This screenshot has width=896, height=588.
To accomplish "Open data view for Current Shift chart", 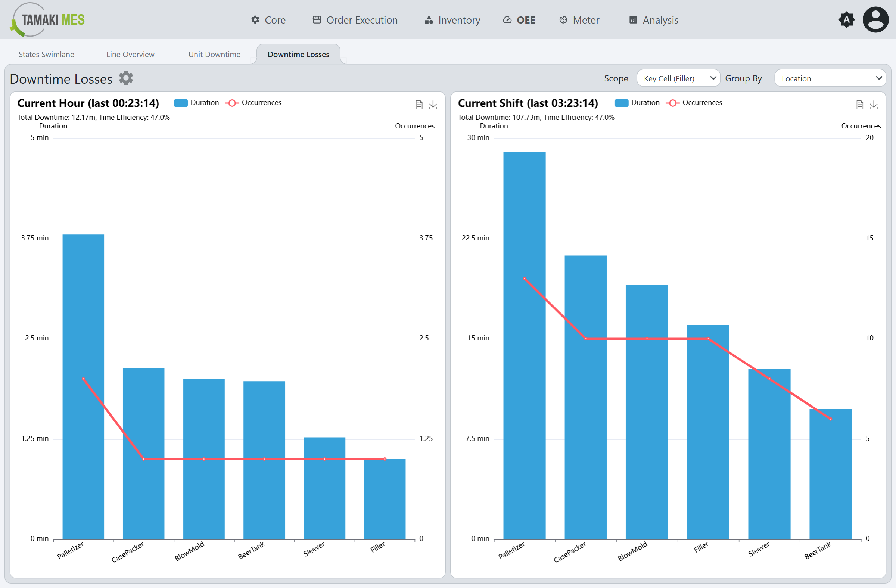I will pyautogui.click(x=860, y=105).
